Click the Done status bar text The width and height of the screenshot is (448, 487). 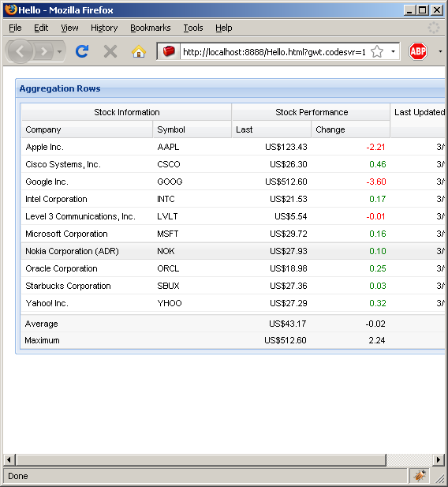click(x=18, y=476)
